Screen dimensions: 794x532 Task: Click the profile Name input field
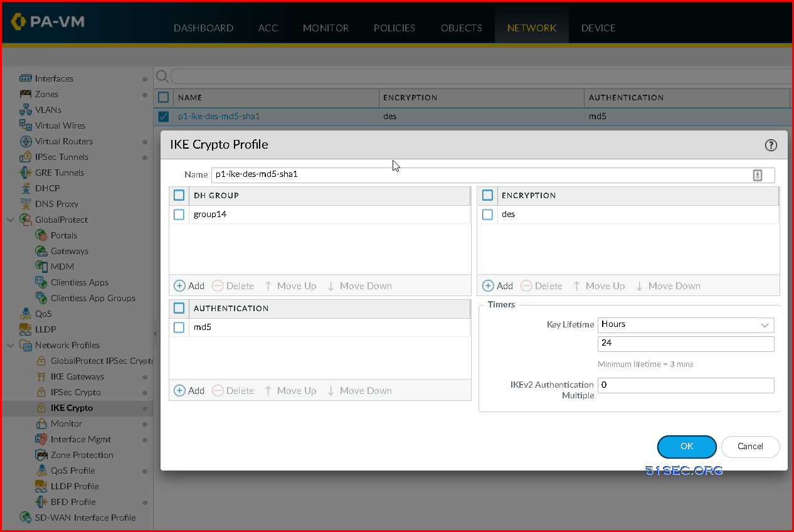[493, 175]
